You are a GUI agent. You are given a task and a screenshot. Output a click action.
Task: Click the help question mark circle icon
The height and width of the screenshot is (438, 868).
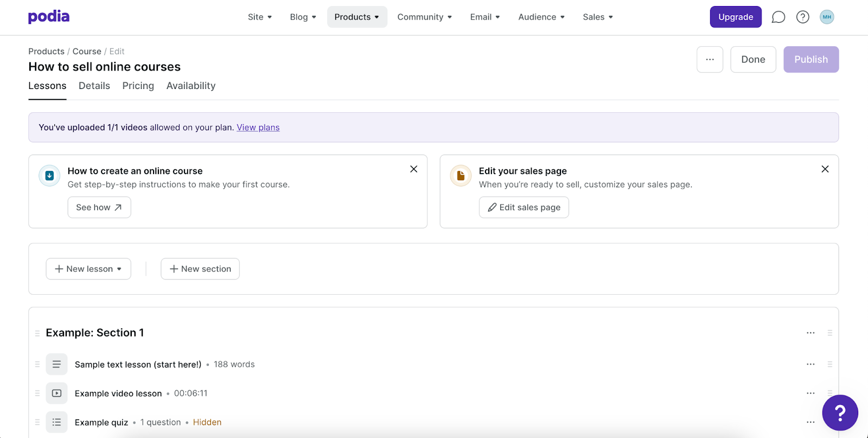(802, 17)
